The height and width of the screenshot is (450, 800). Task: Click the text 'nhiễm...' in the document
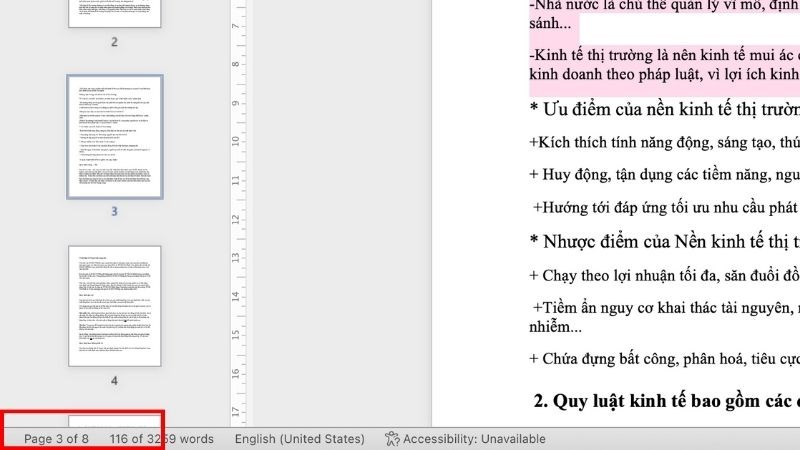pyautogui.click(x=555, y=327)
